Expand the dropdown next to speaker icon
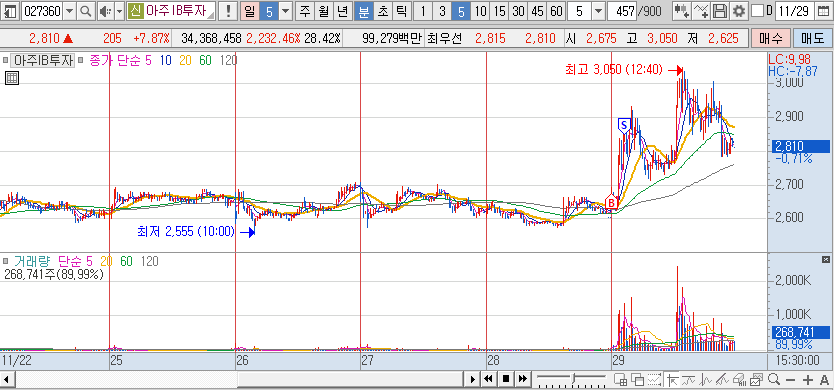The width and height of the screenshot is (834, 390). (120, 11)
